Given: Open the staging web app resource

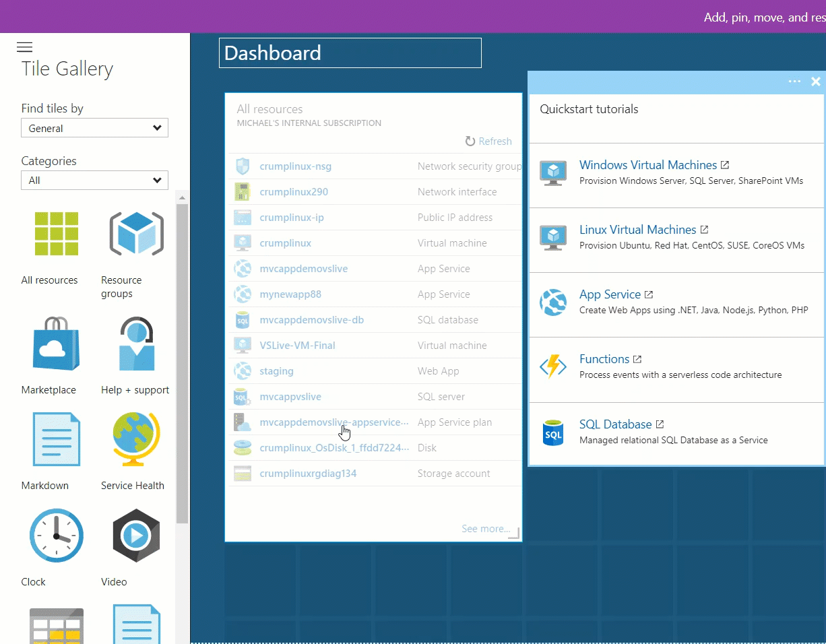Looking at the screenshot, I should pyautogui.click(x=276, y=371).
